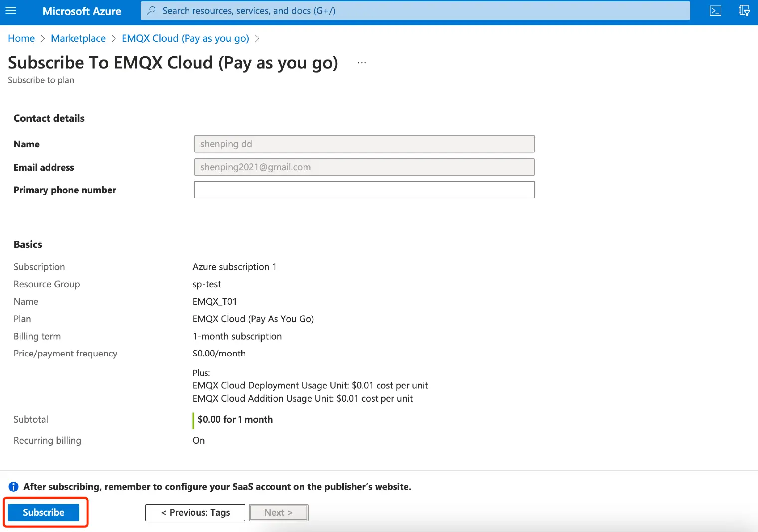
Task: Click the 'Resource Group' label
Action: pyautogui.click(x=47, y=284)
